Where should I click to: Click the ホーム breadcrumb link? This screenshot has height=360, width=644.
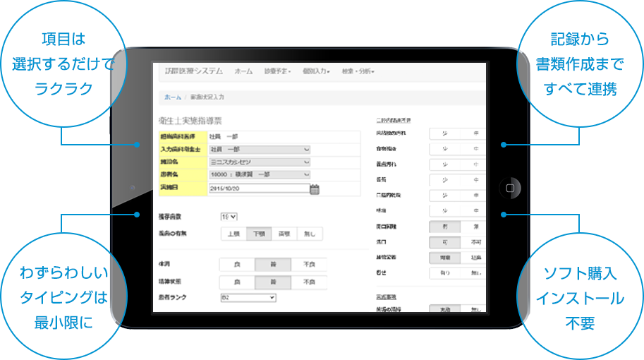(173, 97)
